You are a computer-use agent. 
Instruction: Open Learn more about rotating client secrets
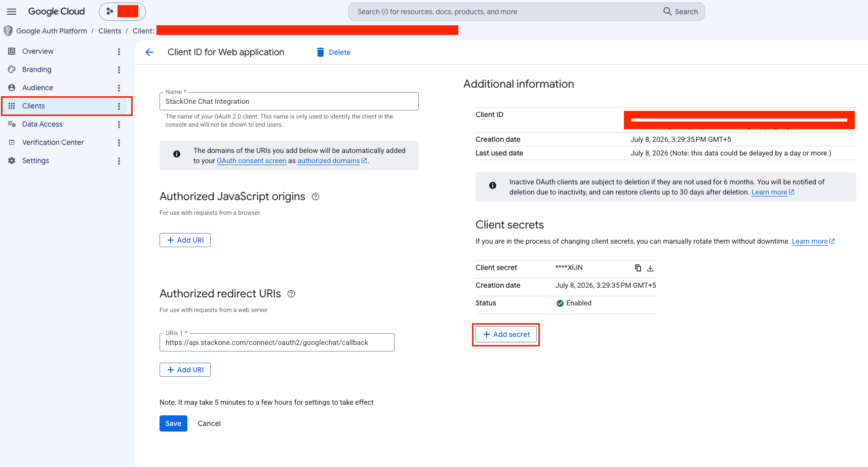click(813, 241)
